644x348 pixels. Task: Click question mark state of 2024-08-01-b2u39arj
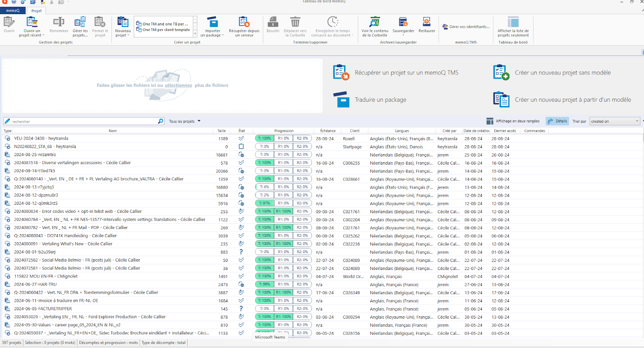(x=241, y=252)
